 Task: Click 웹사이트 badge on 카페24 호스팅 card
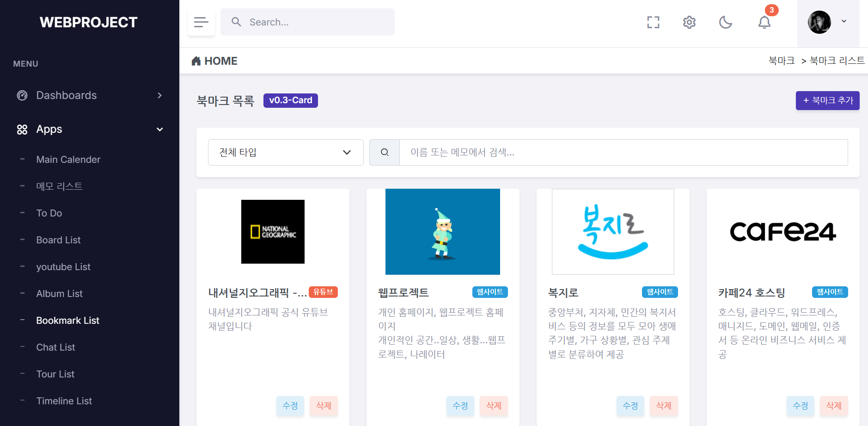[830, 292]
